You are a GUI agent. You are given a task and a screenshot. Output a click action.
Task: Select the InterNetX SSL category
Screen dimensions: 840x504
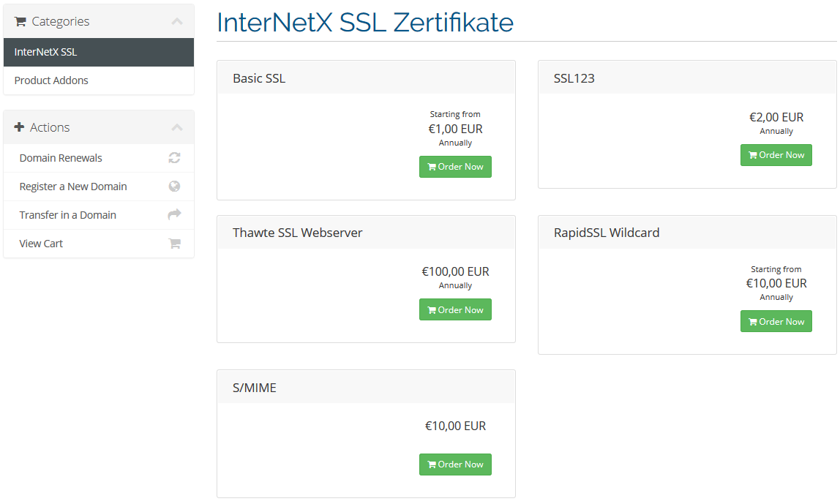[99, 52]
